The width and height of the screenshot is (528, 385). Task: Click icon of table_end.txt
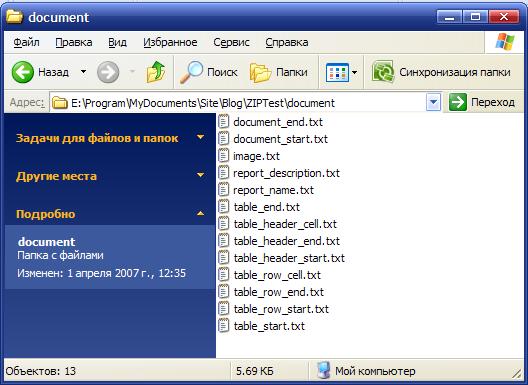pos(223,206)
